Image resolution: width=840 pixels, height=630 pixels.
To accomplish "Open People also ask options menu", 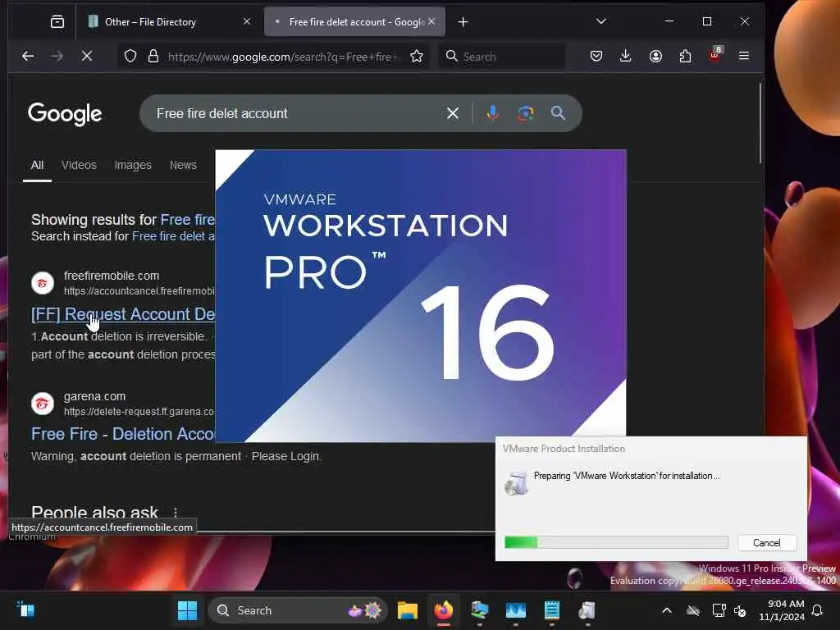I will 176,513.
